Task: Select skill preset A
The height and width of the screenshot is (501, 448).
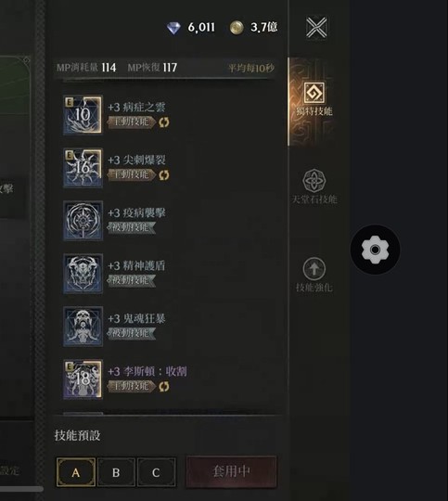Action: pos(76,472)
